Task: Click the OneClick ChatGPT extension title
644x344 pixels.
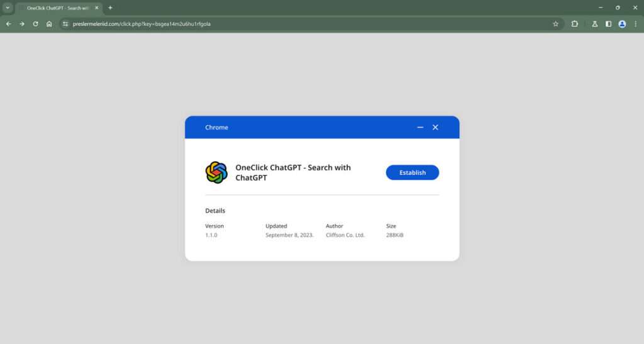Action: [x=293, y=172]
